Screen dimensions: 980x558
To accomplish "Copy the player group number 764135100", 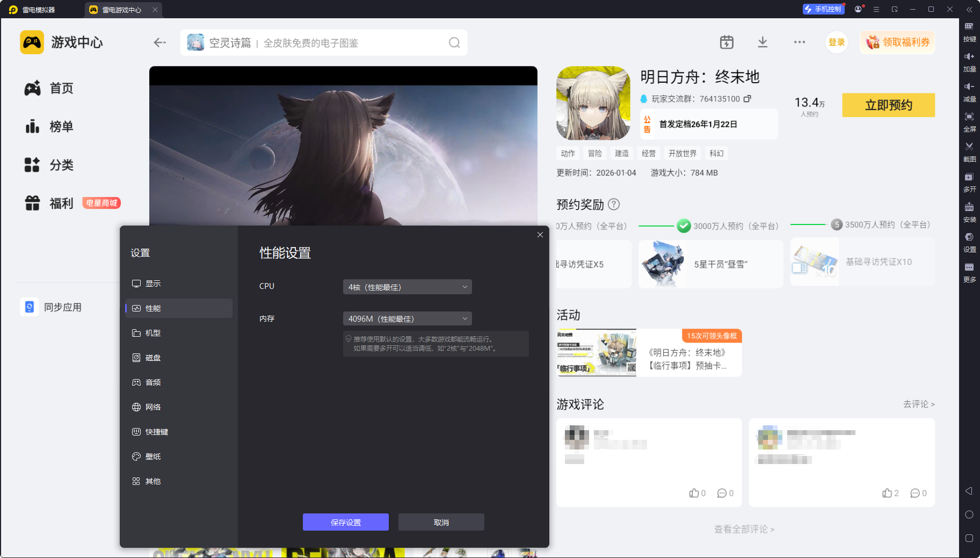I will [747, 99].
